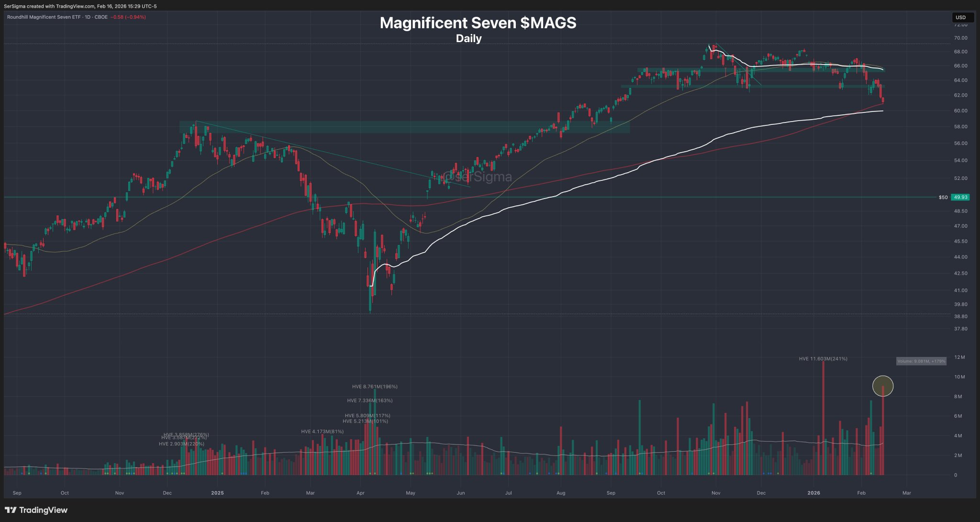The image size is (980, 522).
Task: Click the Roundhill Magnificent Seven ETF symbol name
Action: pos(44,17)
